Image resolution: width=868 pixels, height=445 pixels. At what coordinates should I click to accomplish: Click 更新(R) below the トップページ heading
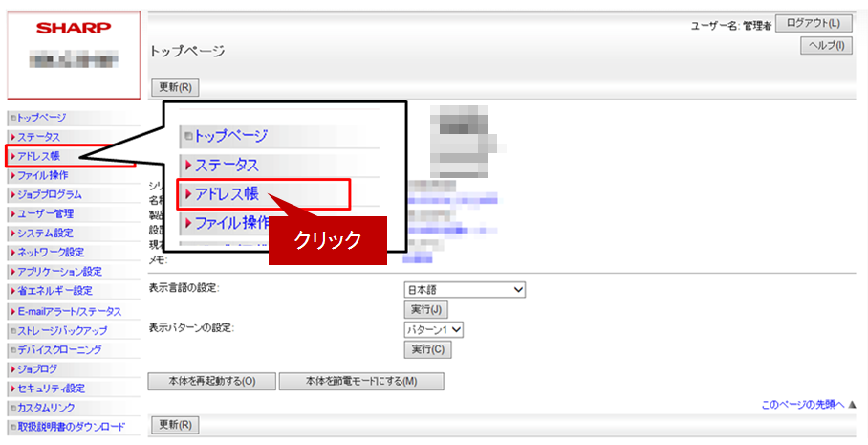(175, 87)
